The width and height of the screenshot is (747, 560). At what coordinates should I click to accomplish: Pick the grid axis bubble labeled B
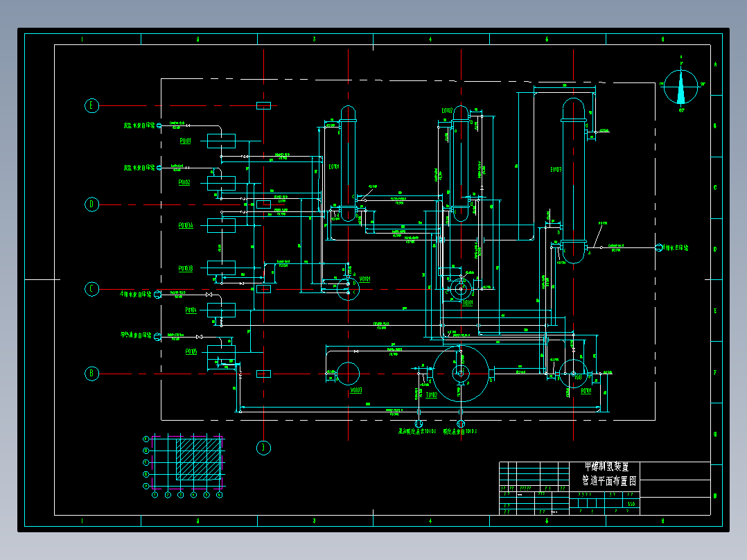coord(91,373)
